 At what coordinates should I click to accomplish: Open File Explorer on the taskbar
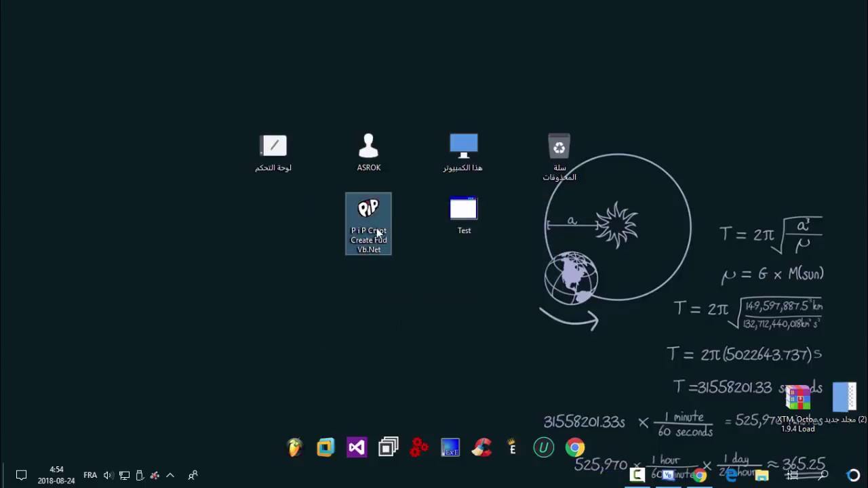(x=762, y=475)
